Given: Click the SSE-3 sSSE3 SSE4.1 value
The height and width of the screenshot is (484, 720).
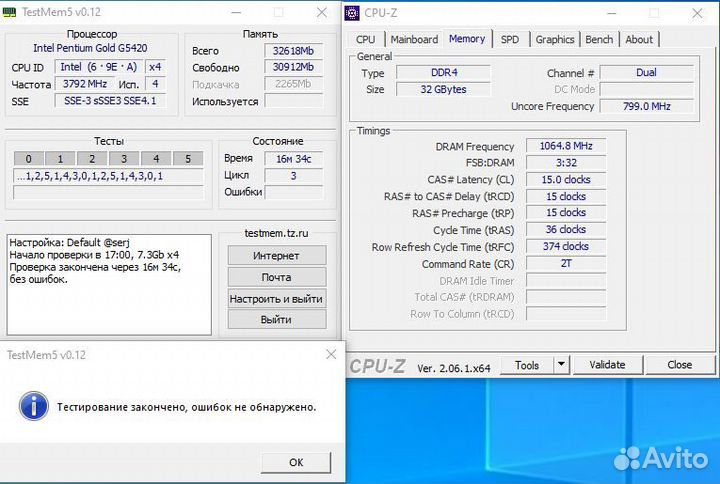Looking at the screenshot, I should click(110, 101).
